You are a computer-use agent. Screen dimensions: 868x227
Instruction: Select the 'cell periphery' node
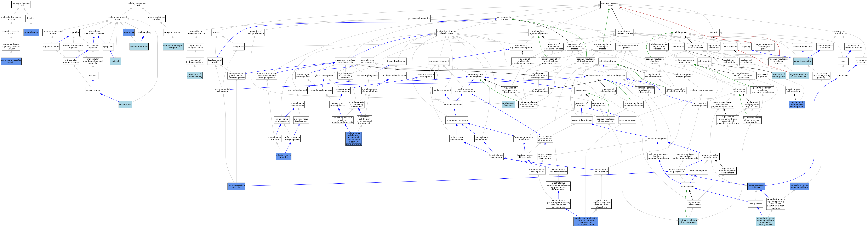pyautogui.click(x=145, y=32)
